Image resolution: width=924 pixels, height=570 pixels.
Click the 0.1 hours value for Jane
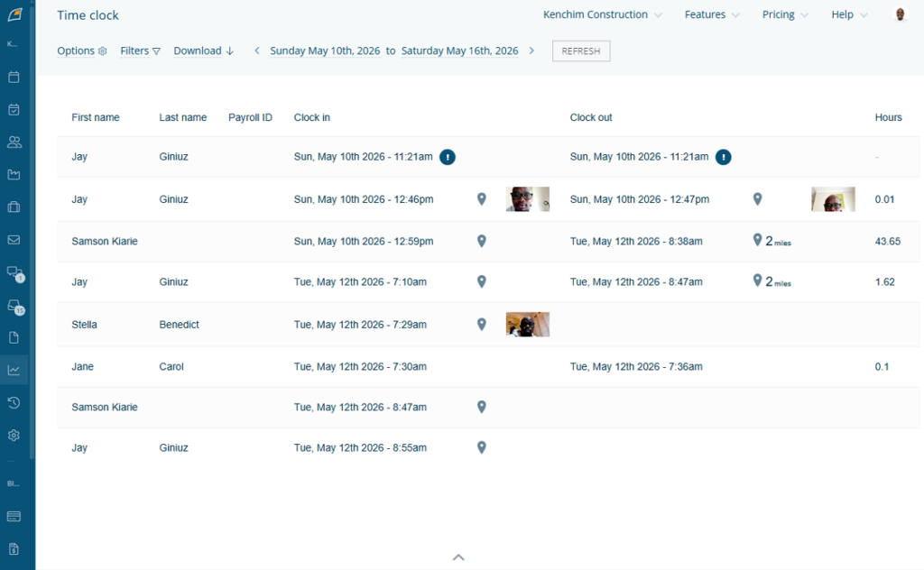882,366
